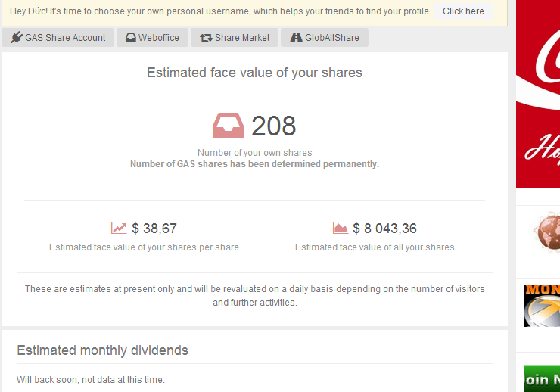Open the GAS Share Account tab
The image size is (560, 392).
pos(58,38)
